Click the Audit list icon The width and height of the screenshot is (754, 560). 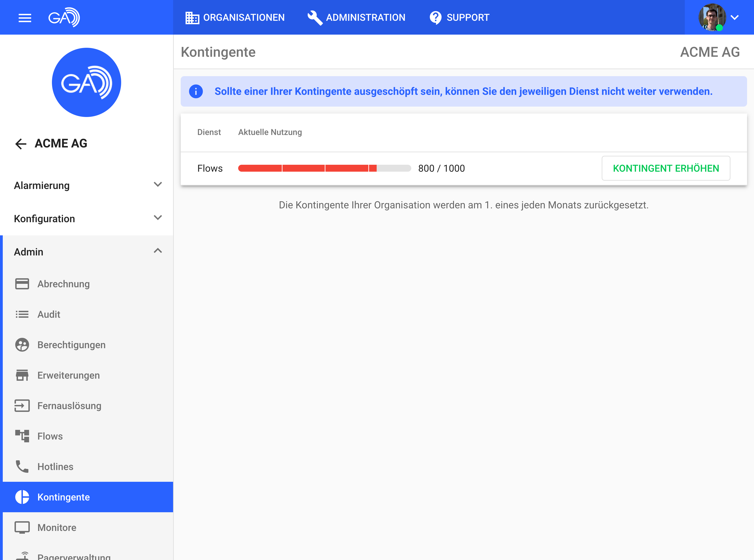(x=22, y=314)
